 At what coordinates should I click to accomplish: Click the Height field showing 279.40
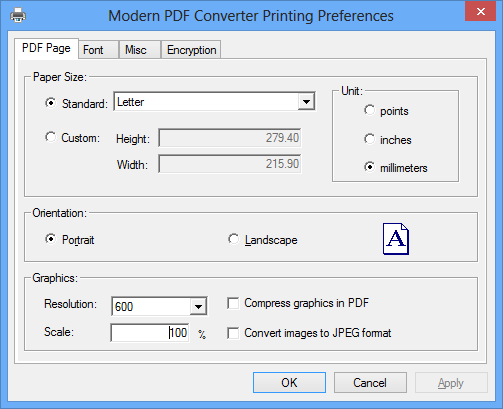pos(230,138)
